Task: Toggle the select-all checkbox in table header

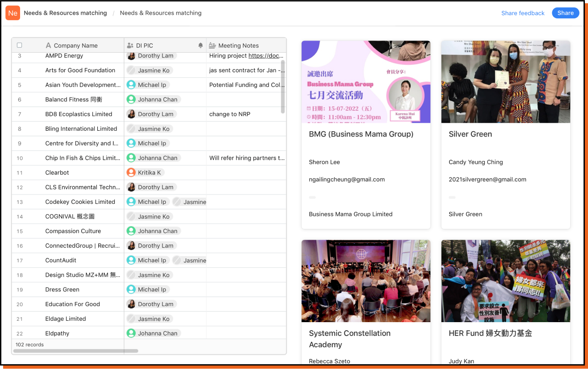Action: coord(19,45)
